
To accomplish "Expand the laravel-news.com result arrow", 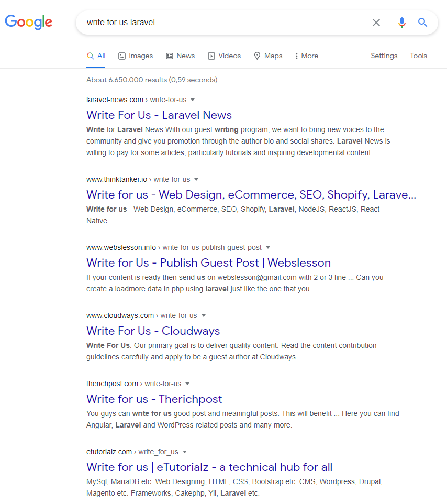I will tap(193, 100).
